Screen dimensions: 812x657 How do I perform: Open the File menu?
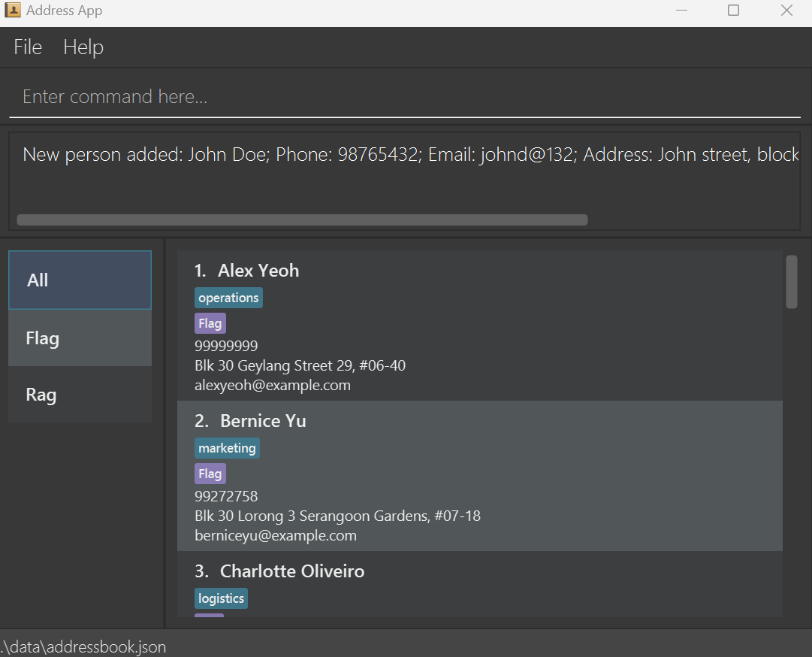[x=28, y=47]
